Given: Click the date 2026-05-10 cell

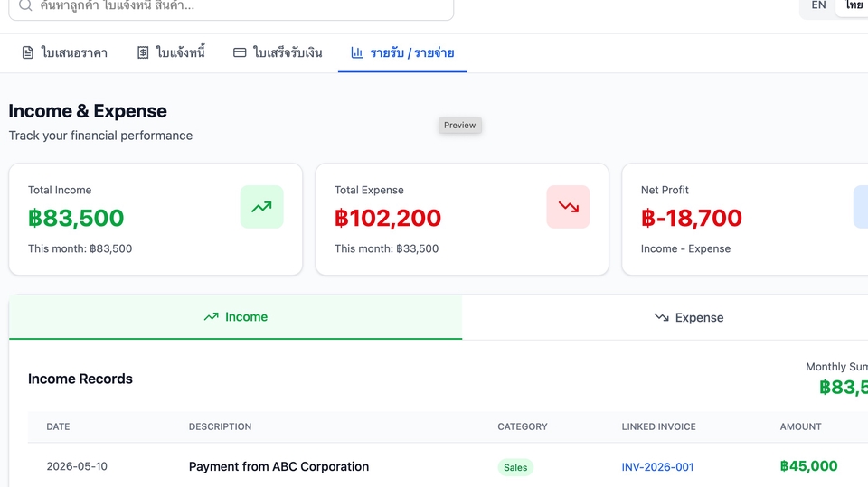Looking at the screenshot, I should (x=77, y=466).
